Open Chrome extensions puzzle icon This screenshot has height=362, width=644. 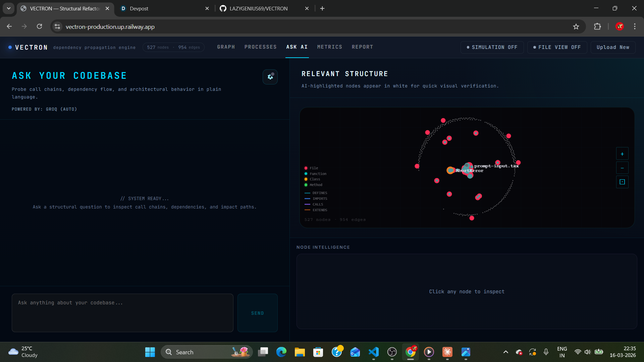(x=598, y=26)
